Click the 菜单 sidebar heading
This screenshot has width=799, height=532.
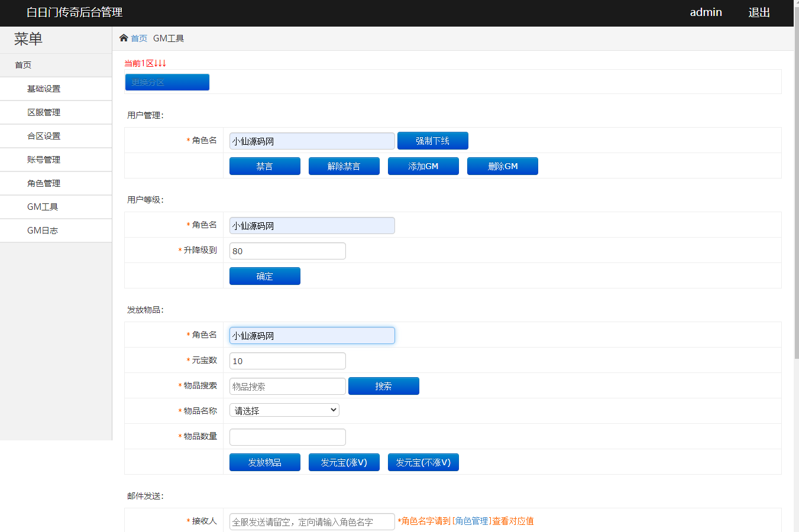click(x=28, y=39)
